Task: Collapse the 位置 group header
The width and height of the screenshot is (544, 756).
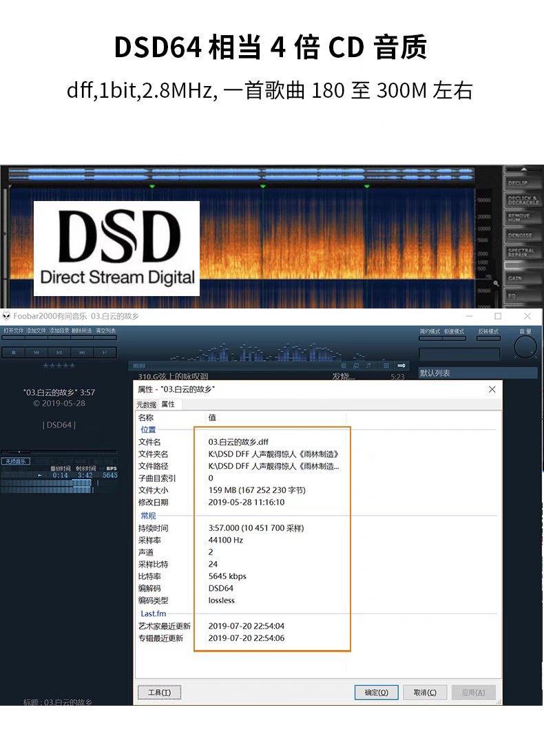Action: [148, 430]
